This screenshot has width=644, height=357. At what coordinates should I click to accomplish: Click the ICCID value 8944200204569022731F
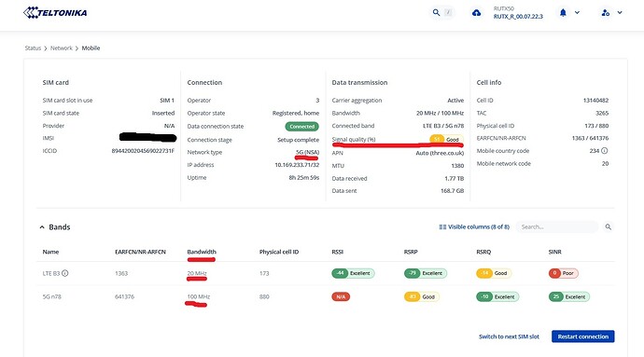point(143,151)
